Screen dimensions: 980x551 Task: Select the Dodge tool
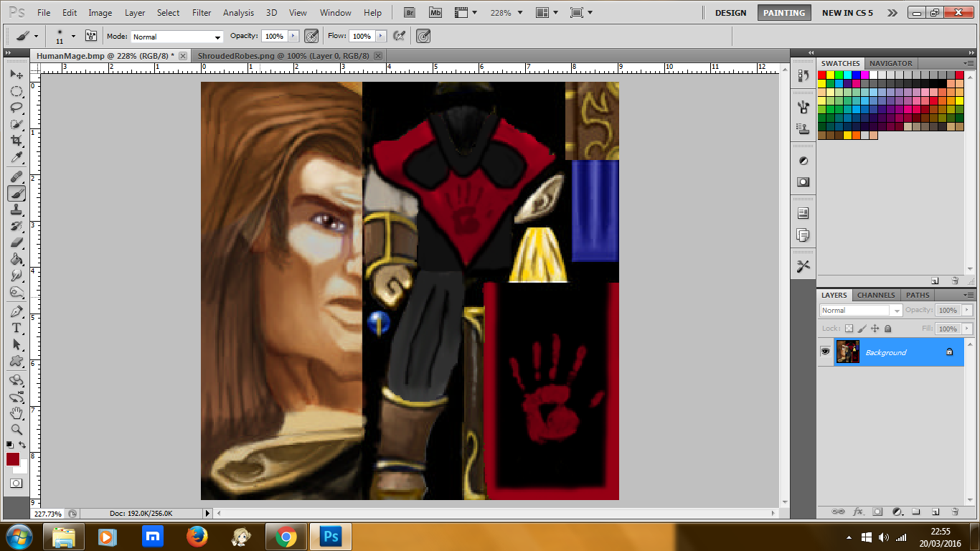tap(17, 292)
